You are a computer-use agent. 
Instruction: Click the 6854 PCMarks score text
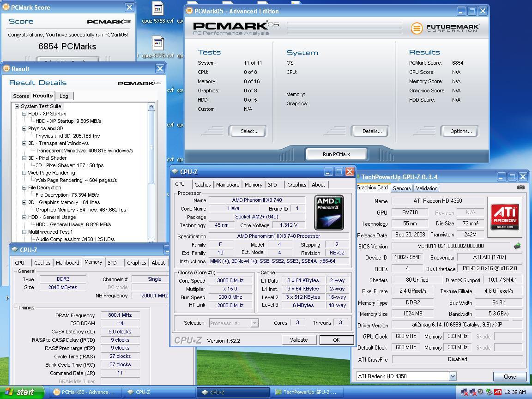67,47
